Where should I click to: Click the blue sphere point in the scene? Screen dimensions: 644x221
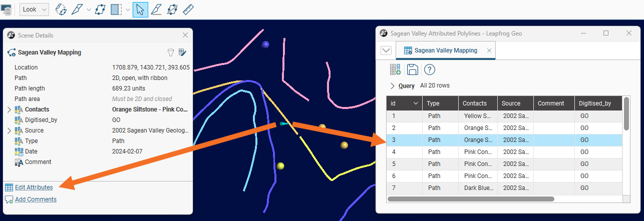click(x=265, y=45)
